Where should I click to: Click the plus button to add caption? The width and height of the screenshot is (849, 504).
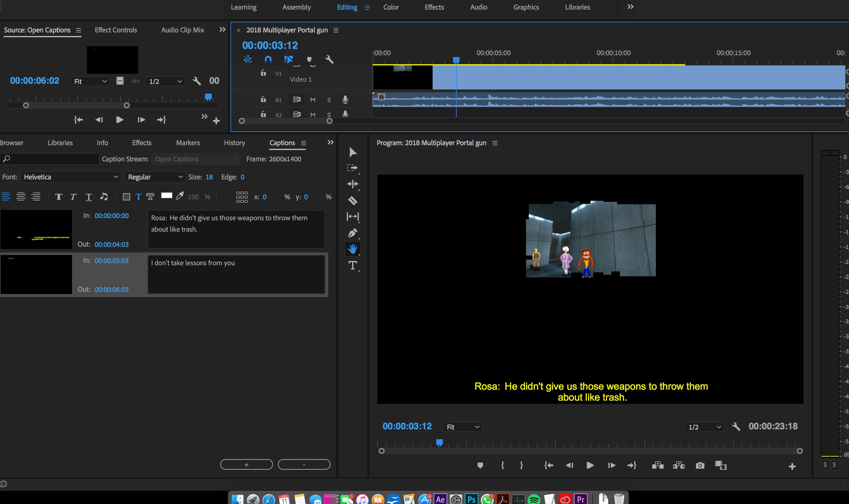pyautogui.click(x=246, y=465)
